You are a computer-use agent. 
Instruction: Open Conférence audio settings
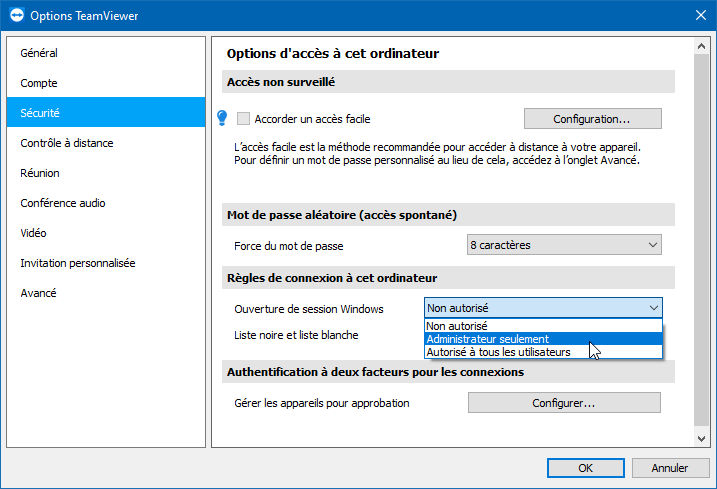pos(106,203)
